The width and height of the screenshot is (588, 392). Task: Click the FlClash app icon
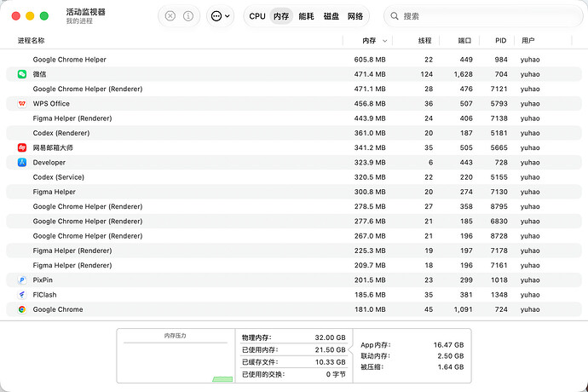pyautogui.click(x=22, y=295)
